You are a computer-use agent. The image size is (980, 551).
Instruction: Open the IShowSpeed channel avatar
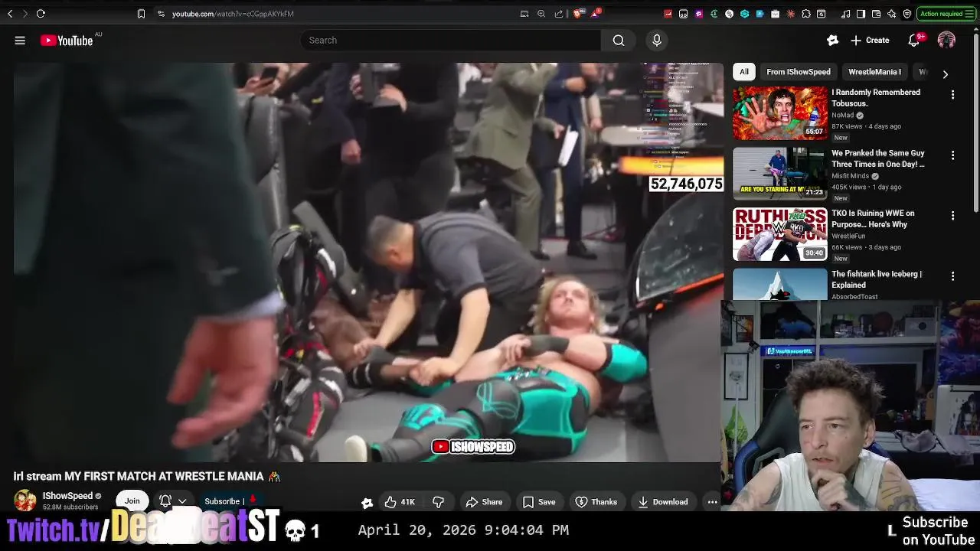24,500
